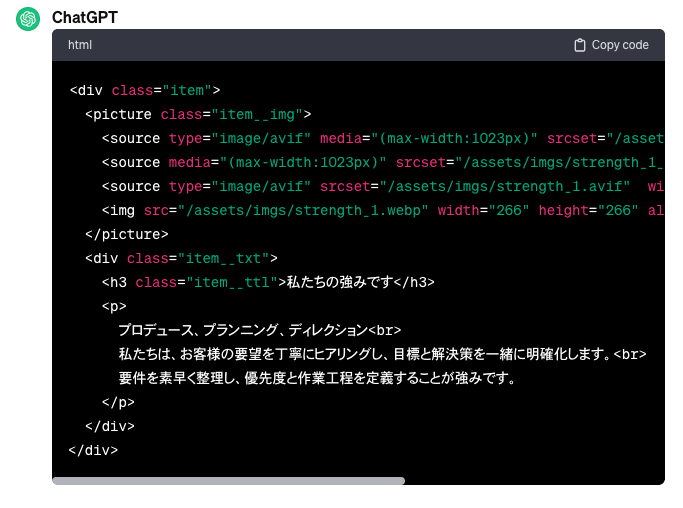The height and width of the screenshot is (508, 683).
Task: Click the horizontal scrollbar of code block
Action: coord(228,481)
